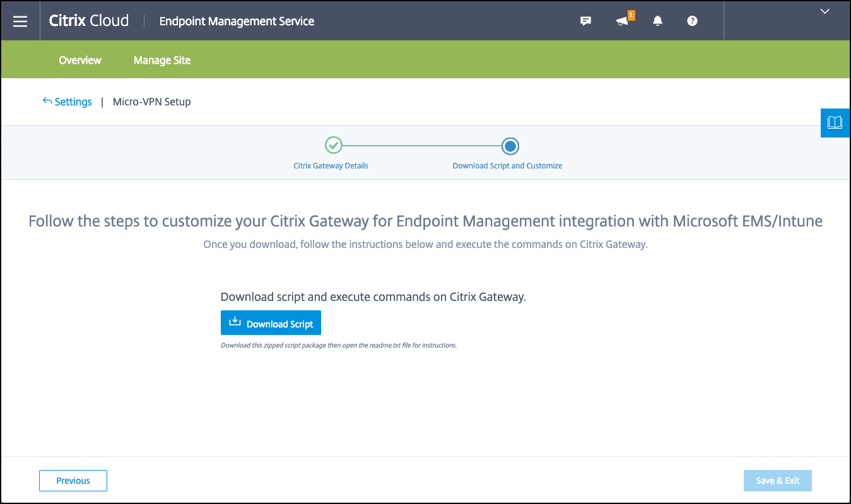Click the Save & Exit button

pyautogui.click(x=777, y=481)
